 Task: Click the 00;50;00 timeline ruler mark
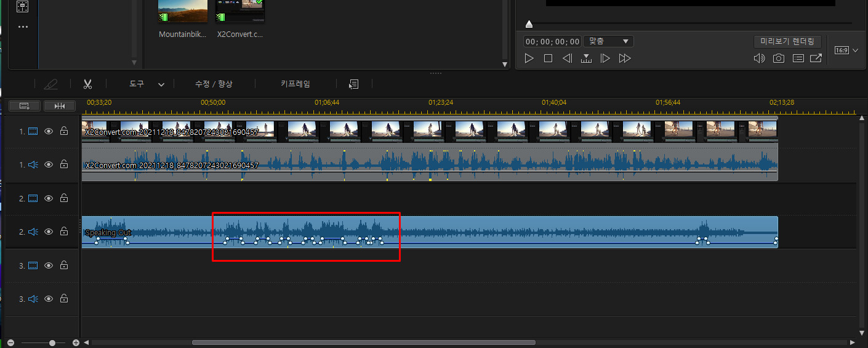[213, 102]
